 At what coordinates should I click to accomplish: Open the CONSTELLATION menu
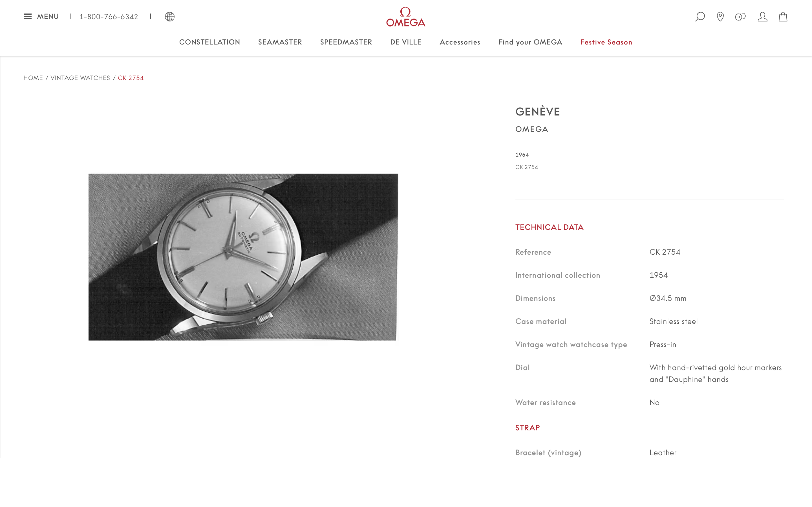click(210, 42)
